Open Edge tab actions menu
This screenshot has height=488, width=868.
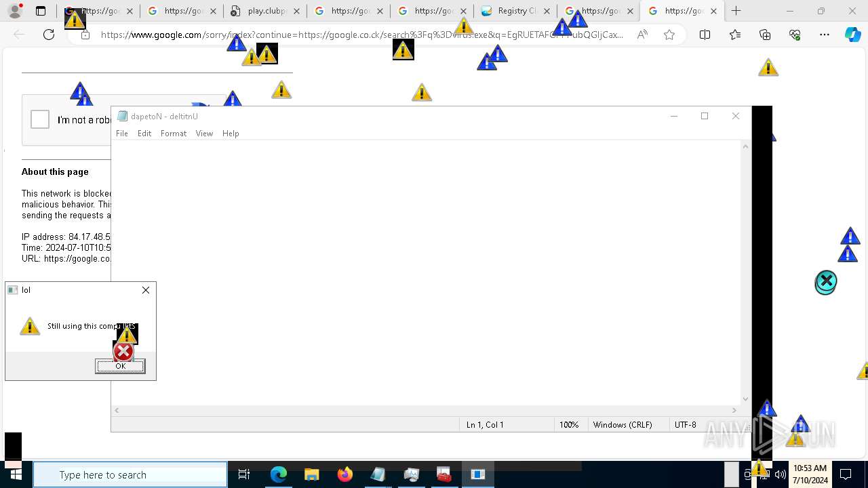tap(41, 11)
